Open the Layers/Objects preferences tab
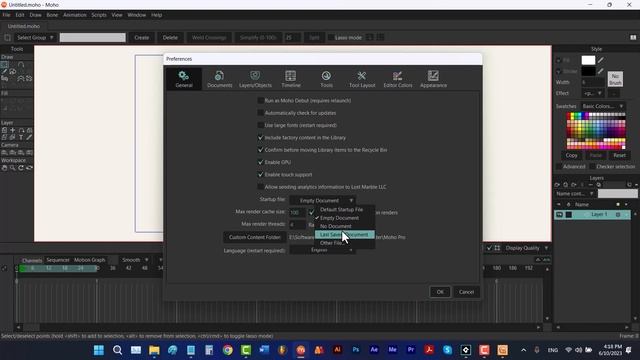Viewport: 640px width, 360px height. [x=255, y=79]
